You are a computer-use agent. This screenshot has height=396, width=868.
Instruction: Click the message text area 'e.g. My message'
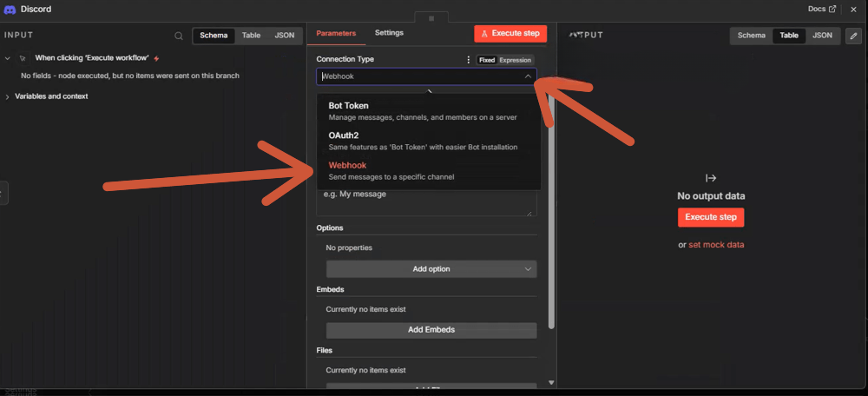(426, 202)
